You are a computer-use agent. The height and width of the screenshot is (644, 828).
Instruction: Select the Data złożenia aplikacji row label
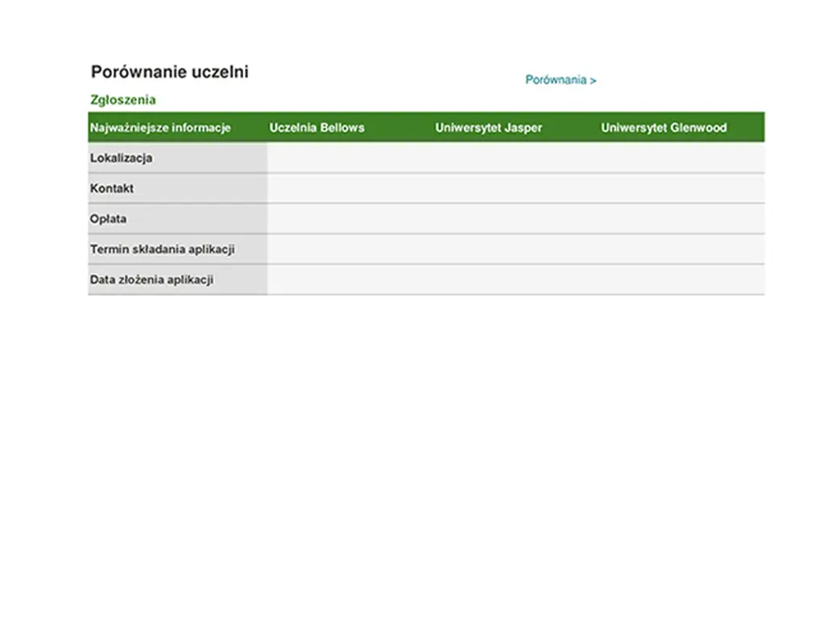click(151, 280)
